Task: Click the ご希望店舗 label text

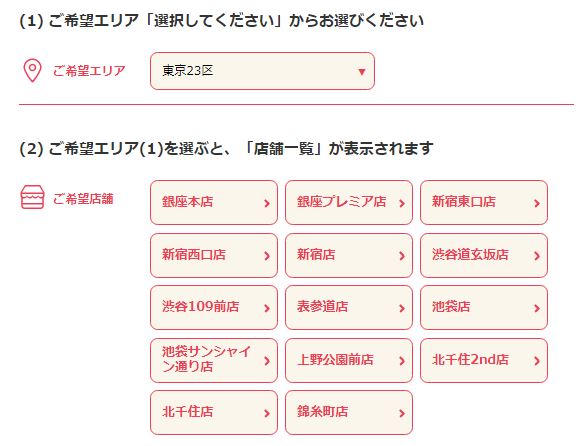Action: [83, 198]
